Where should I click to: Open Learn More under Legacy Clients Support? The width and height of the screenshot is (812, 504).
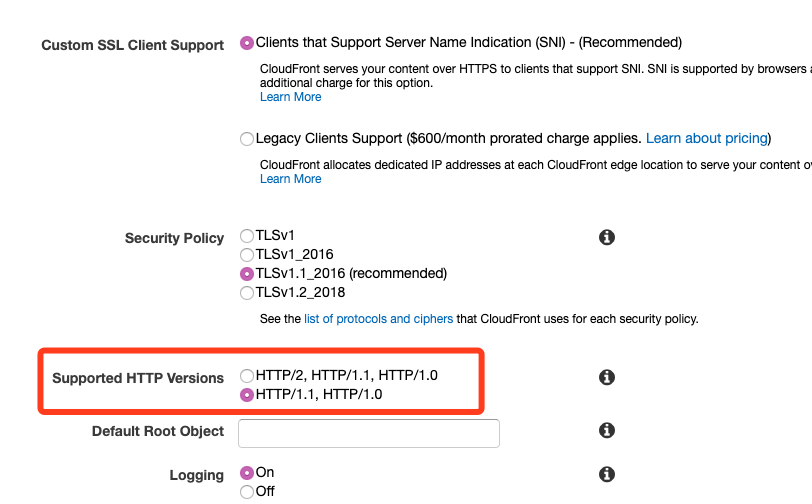(x=291, y=179)
